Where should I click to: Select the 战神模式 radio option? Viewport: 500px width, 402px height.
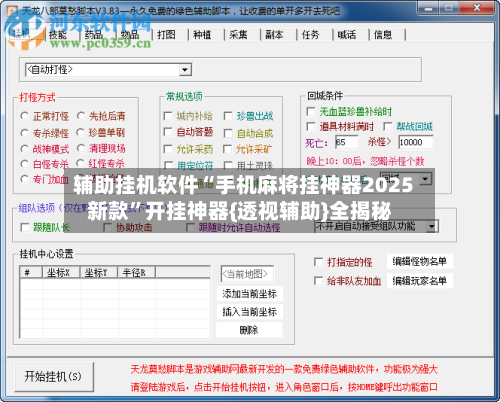click(x=24, y=149)
